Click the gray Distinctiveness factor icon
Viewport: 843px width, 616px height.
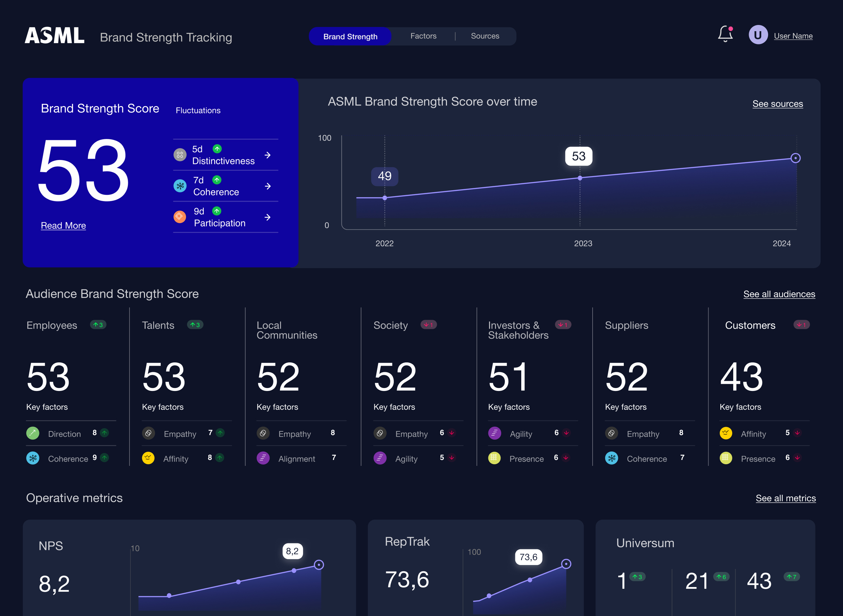click(x=180, y=155)
